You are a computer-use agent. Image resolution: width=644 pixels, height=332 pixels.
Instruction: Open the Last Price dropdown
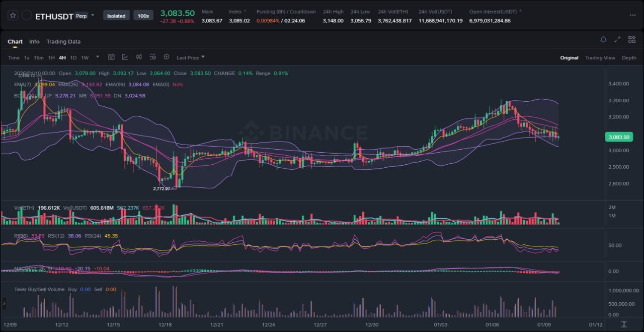coord(190,58)
